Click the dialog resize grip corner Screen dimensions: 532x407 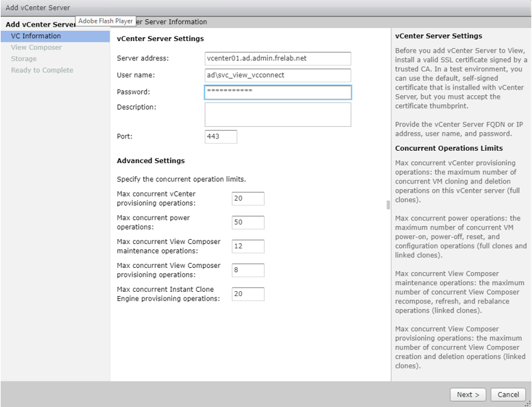(527, 403)
